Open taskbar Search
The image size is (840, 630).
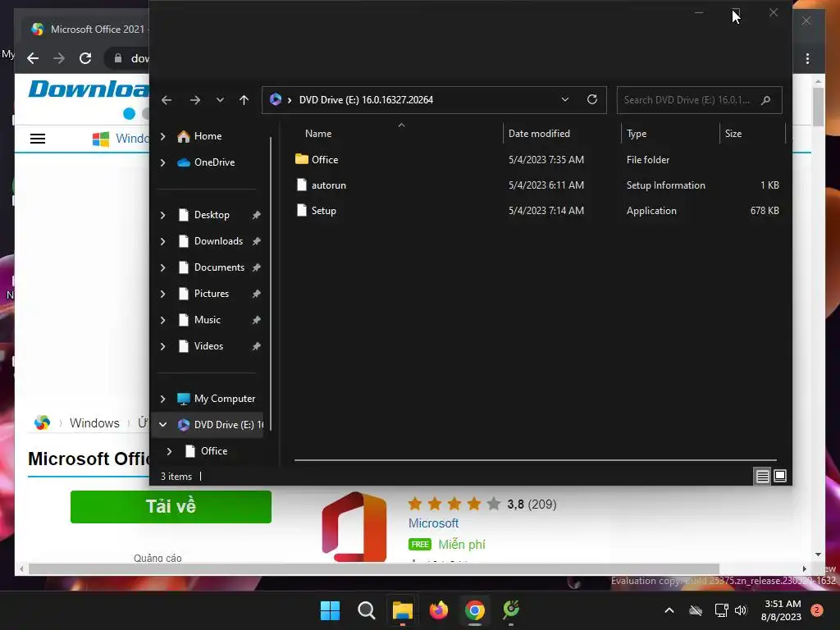coord(367,610)
